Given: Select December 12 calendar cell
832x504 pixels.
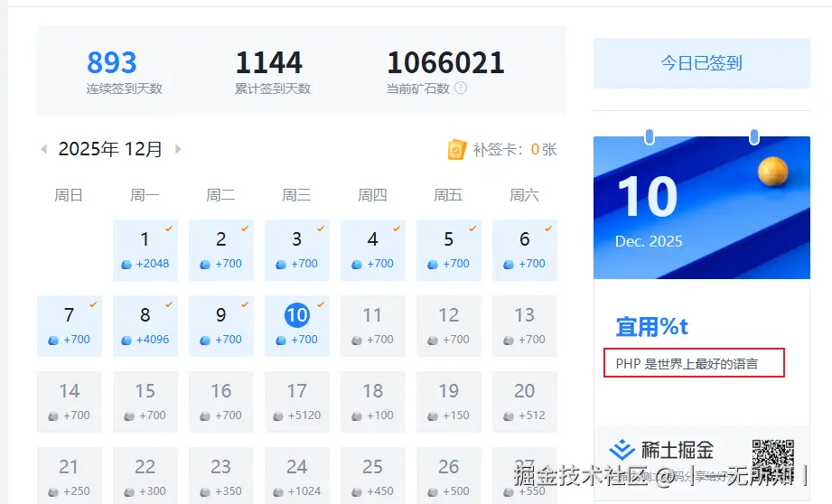Looking at the screenshot, I should 449,326.
